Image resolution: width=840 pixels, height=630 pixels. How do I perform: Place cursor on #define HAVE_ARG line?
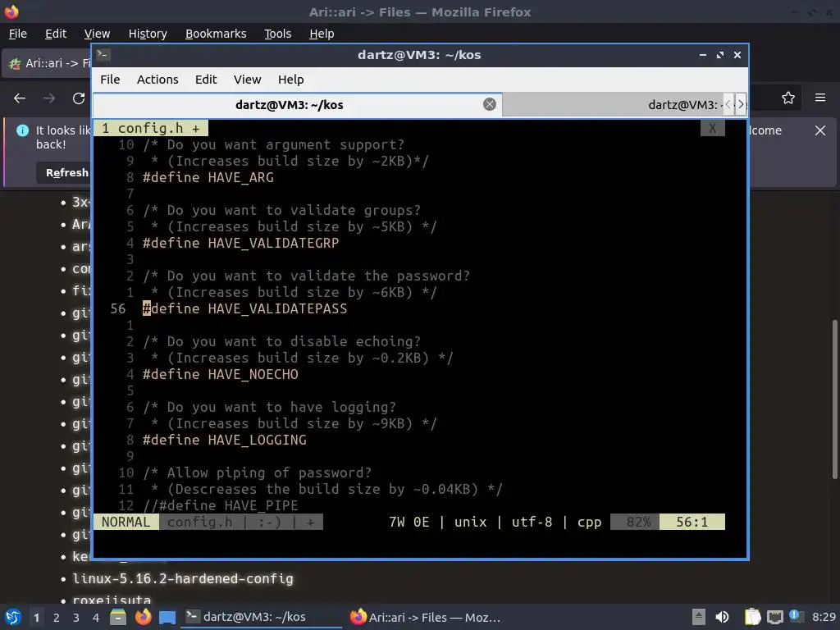208,177
